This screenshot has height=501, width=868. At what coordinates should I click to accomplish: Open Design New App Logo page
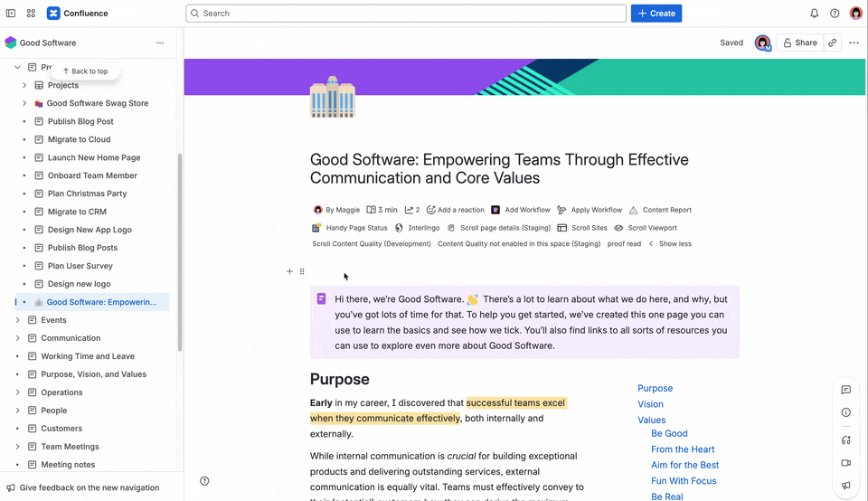click(90, 230)
